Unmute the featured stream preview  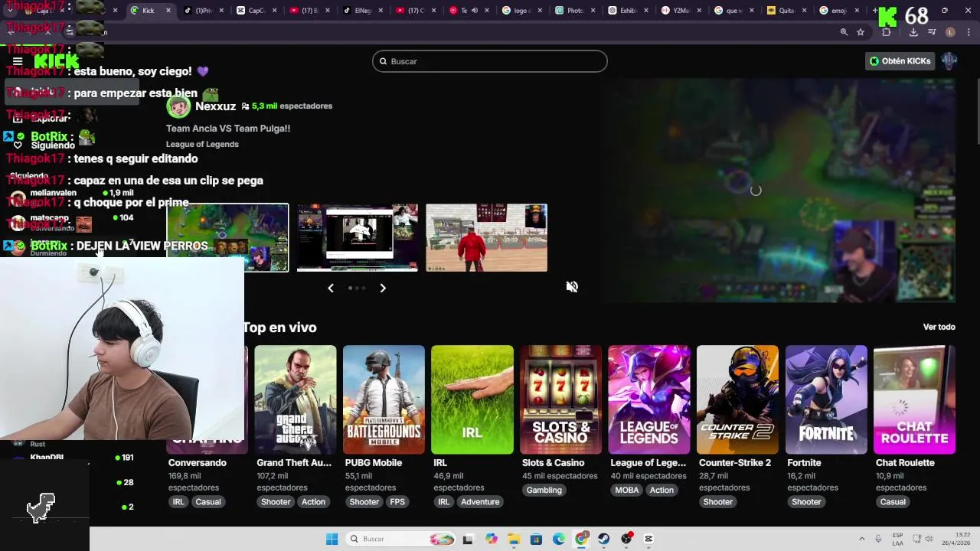pos(572,287)
